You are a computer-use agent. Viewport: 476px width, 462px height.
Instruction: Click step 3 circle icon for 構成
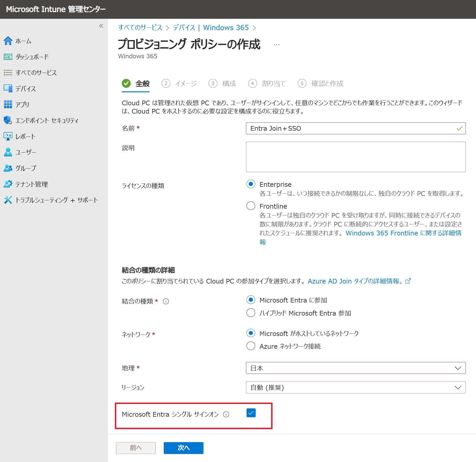213,83
